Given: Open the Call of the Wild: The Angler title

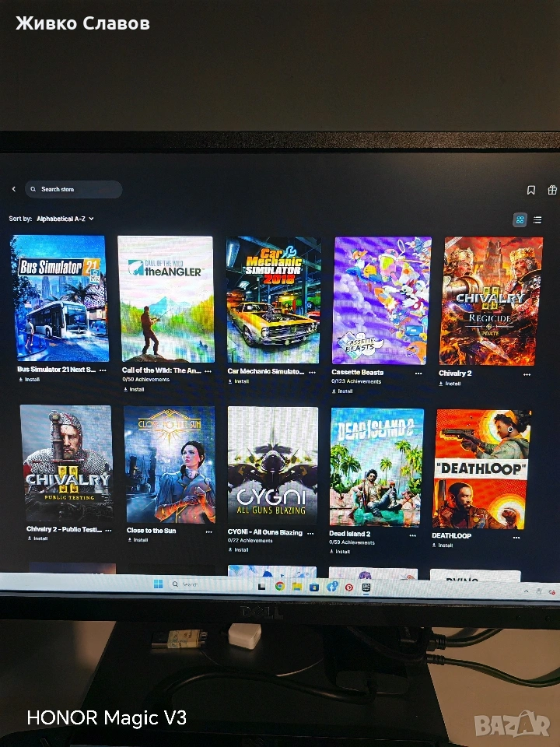Looking at the screenshot, I should click(x=161, y=370).
